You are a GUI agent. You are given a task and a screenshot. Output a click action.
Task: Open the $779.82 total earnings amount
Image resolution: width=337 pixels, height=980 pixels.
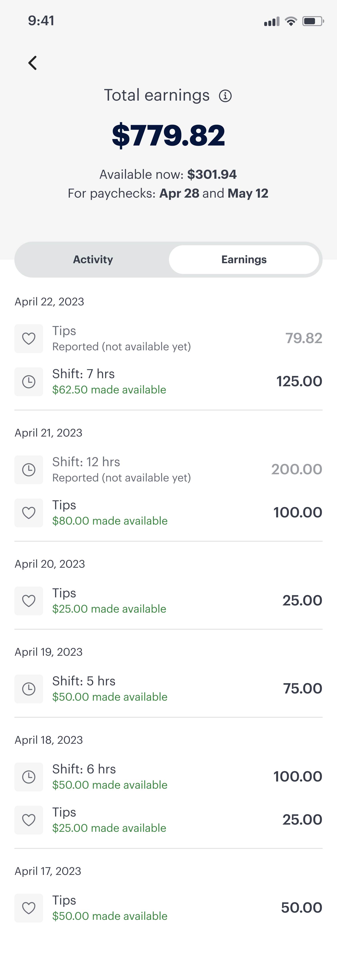click(168, 135)
